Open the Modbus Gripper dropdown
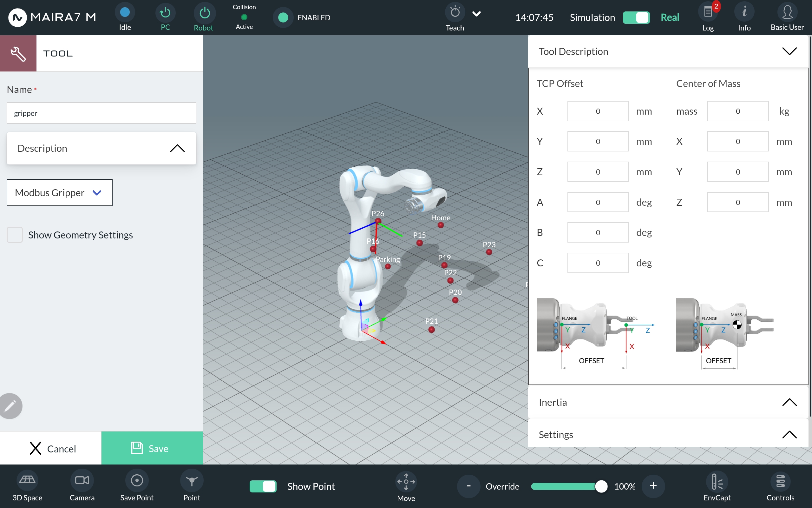812x508 pixels. pos(59,192)
